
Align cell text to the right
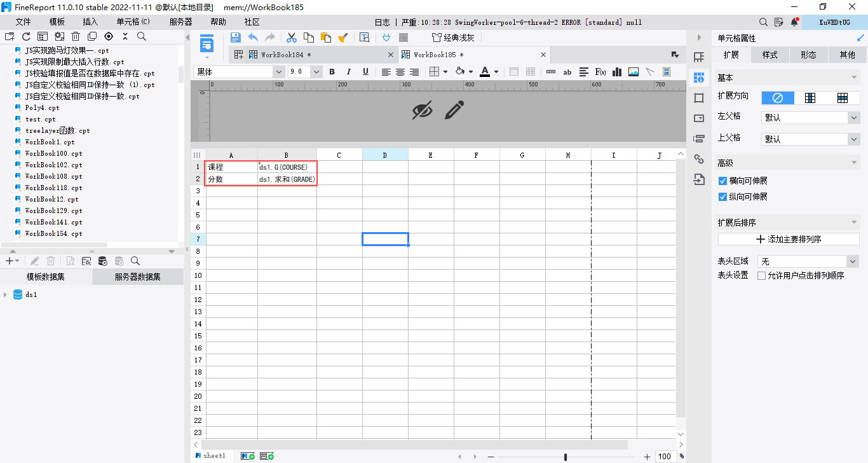coord(414,72)
